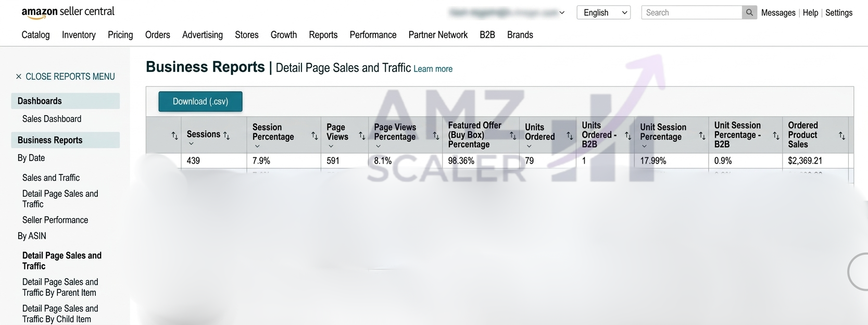Focus the Search input field
868x325 pixels.
(x=691, y=12)
